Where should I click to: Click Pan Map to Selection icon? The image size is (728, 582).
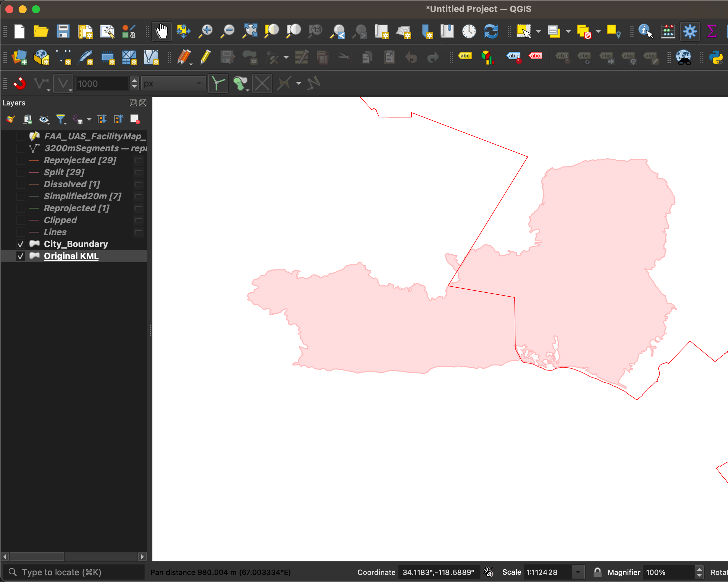tap(183, 31)
